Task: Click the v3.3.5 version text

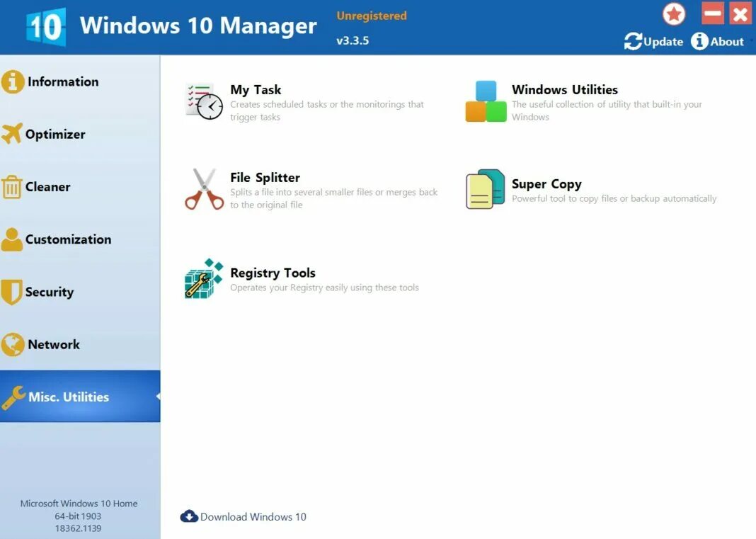Action: coord(353,40)
